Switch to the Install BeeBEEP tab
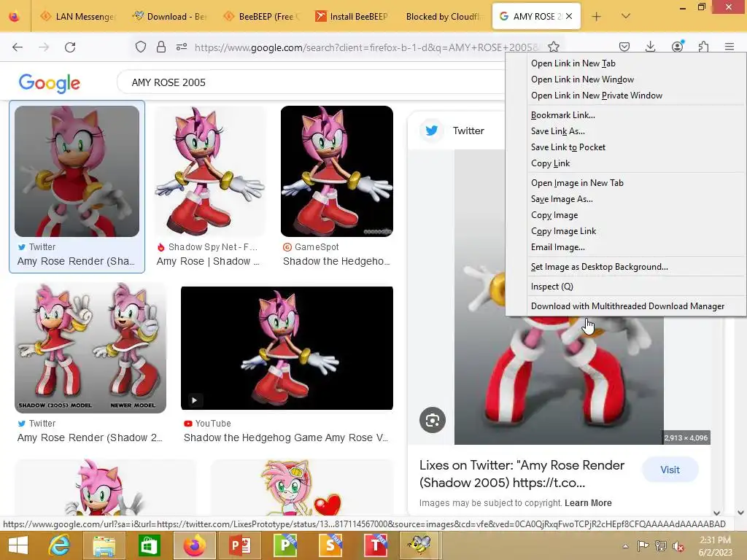Screen dimensions: 747x560 pyautogui.click(x=352, y=17)
